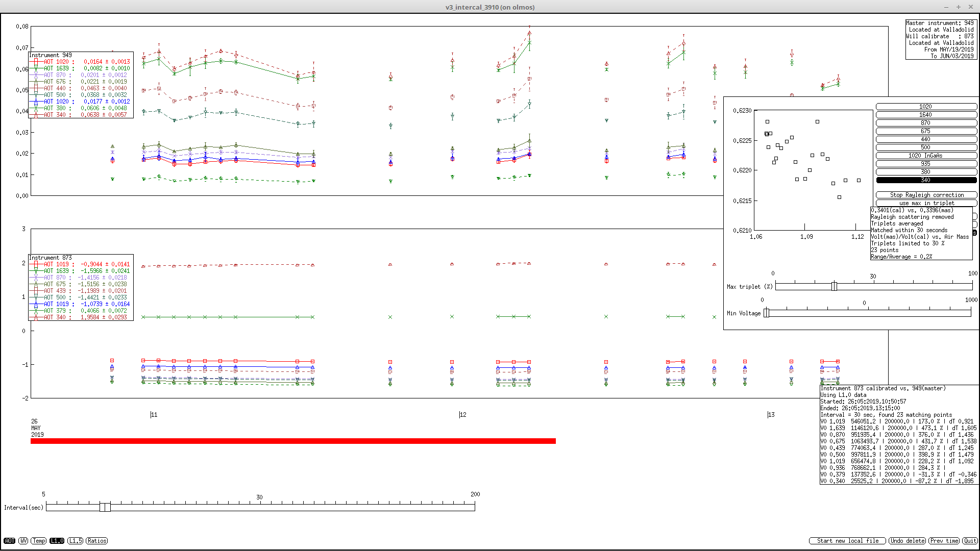Select the 675 wavelength channel button
This screenshot has width=980, height=551.
(x=926, y=131)
